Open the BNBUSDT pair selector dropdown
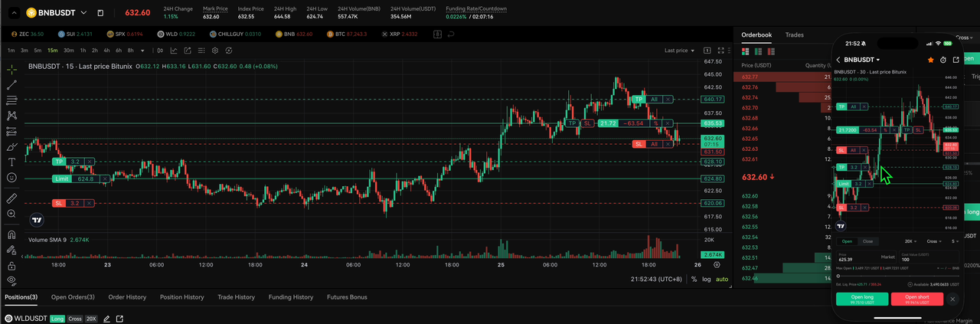The height and width of the screenshot is (324, 980). coord(82,13)
